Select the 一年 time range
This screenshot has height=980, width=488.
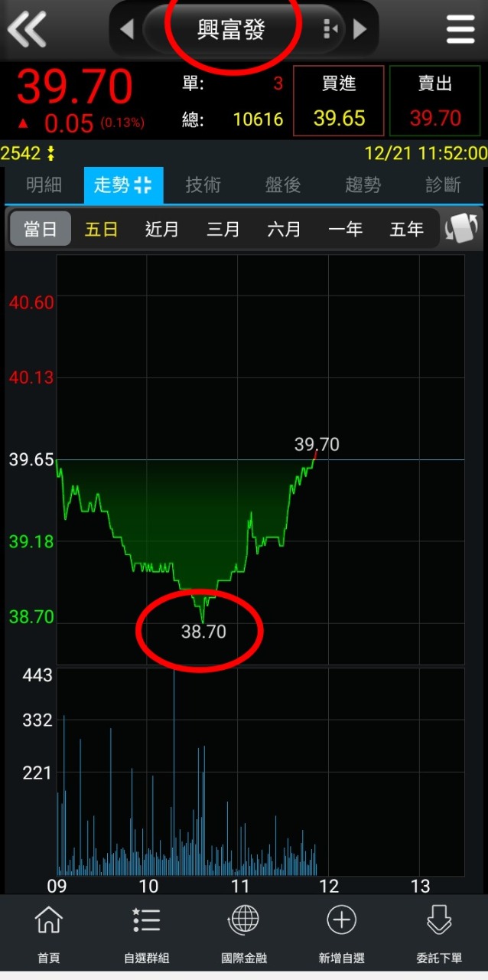[345, 229]
